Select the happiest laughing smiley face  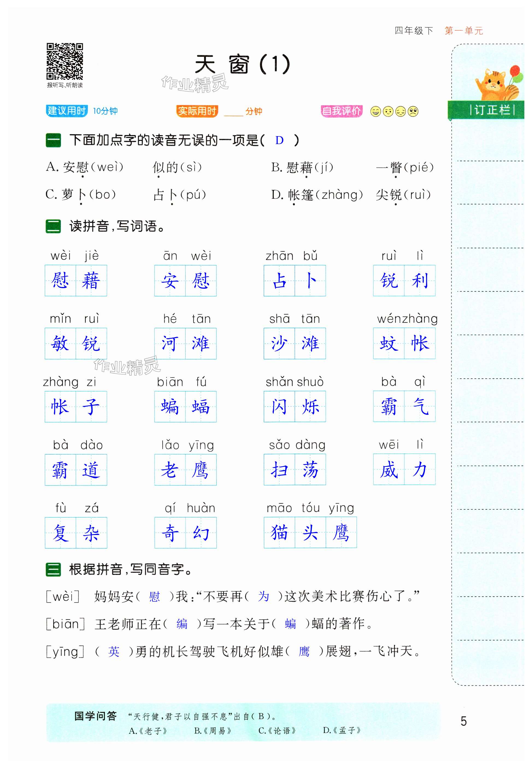click(375, 111)
